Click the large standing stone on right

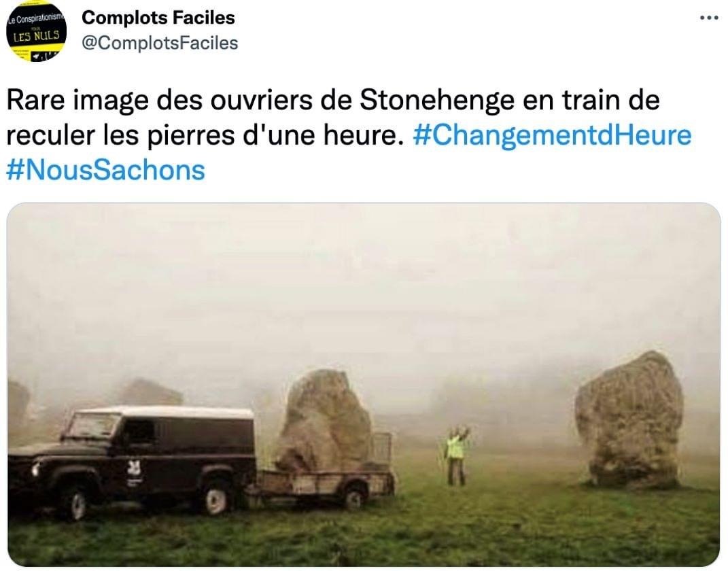tap(629, 419)
